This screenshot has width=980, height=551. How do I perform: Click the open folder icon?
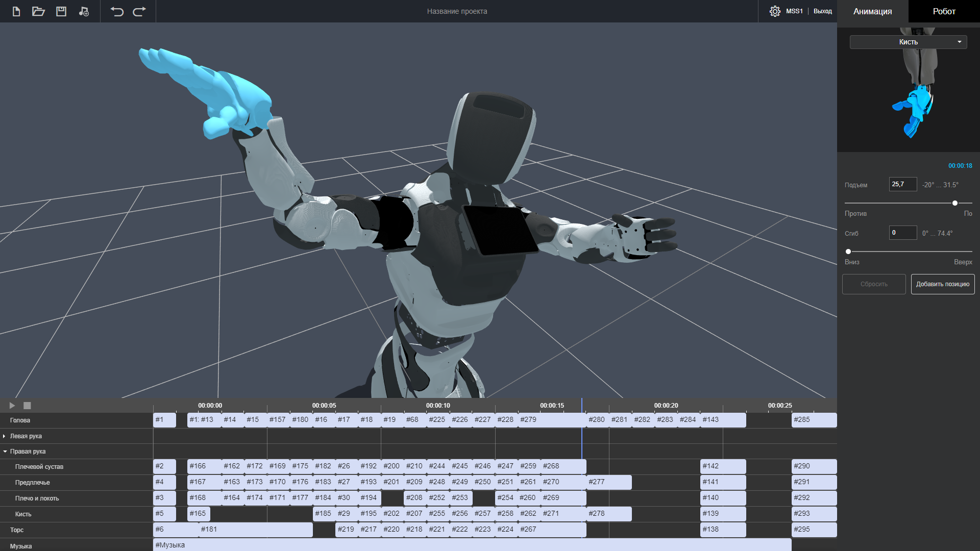pos(39,11)
